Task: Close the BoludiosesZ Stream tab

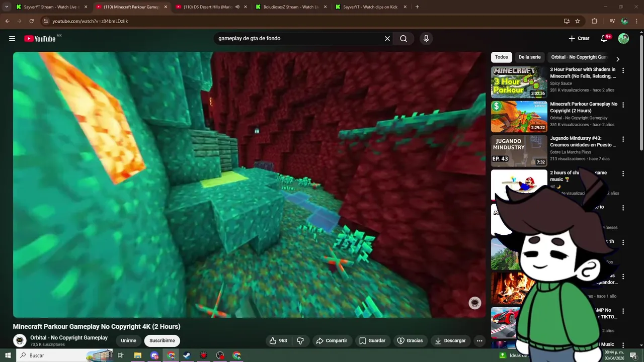Action: [x=326, y=7]
